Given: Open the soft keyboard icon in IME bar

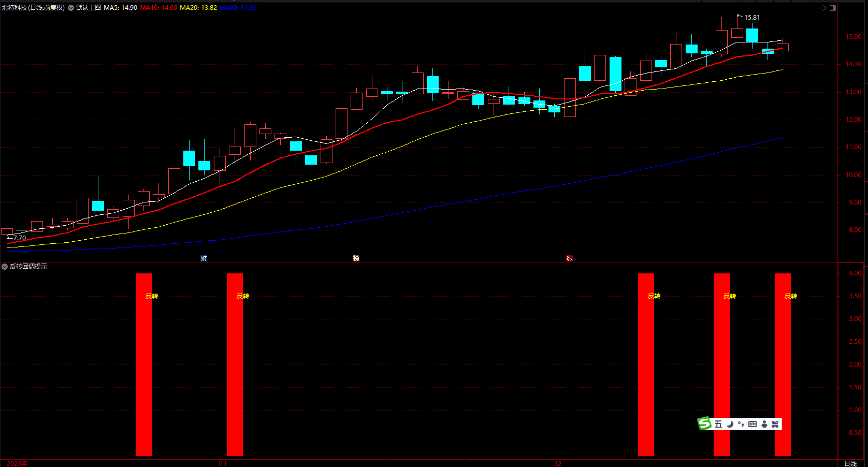Looking at the screenshot, I should click(x=753, y=424).
